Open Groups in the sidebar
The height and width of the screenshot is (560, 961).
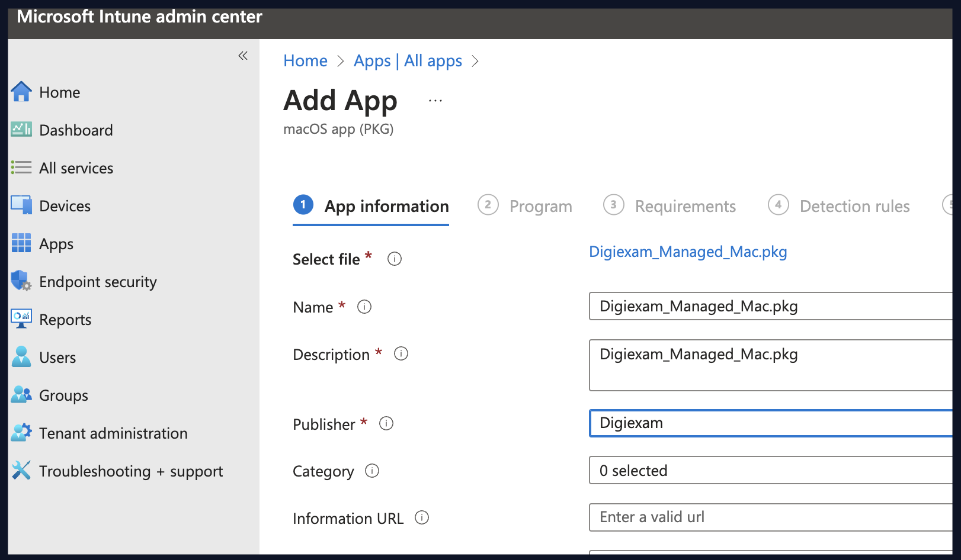[63, 395]
